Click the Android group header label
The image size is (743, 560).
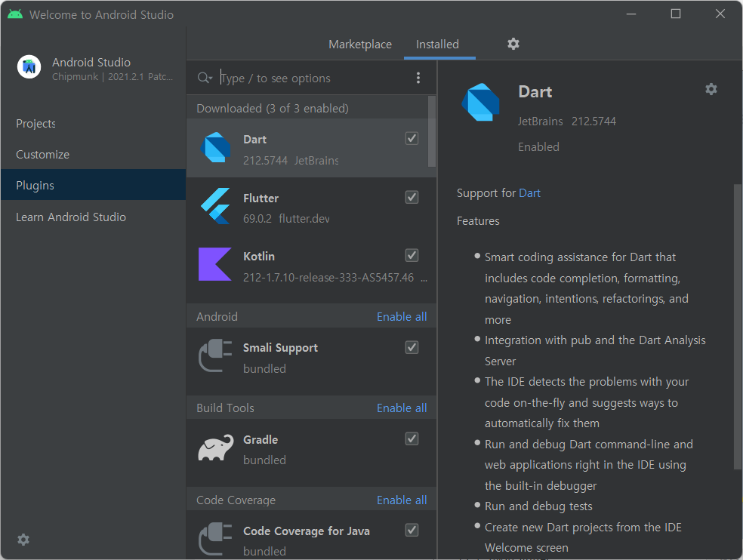click(x=217, y=316)
